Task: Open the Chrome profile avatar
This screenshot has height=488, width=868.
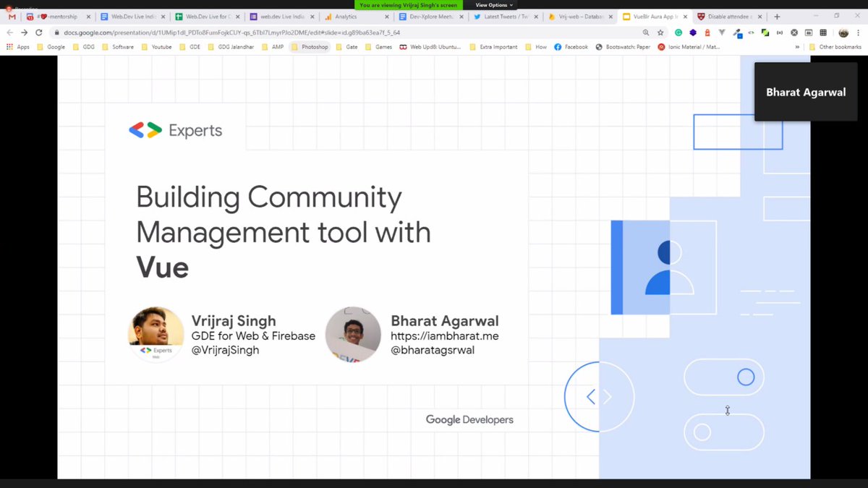Action: (x=843, y=33)
